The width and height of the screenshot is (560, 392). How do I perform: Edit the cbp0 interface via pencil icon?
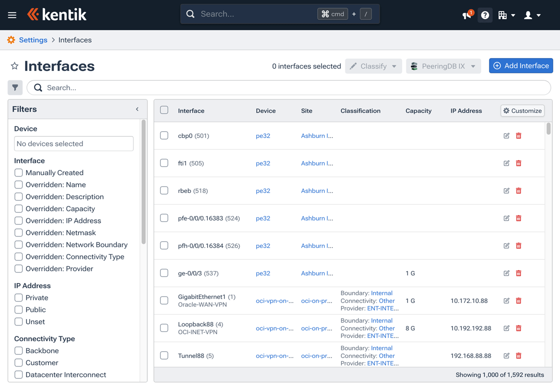point(506,135)
